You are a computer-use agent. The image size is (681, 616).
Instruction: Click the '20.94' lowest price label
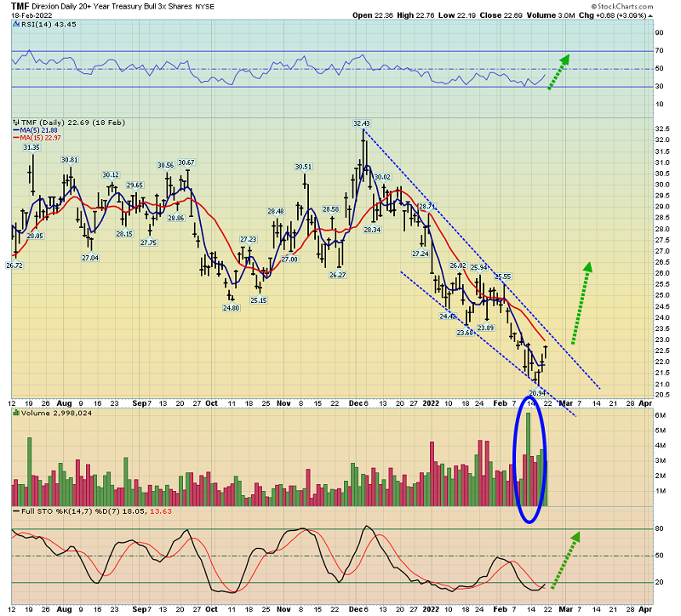click(x=537, y=393)
